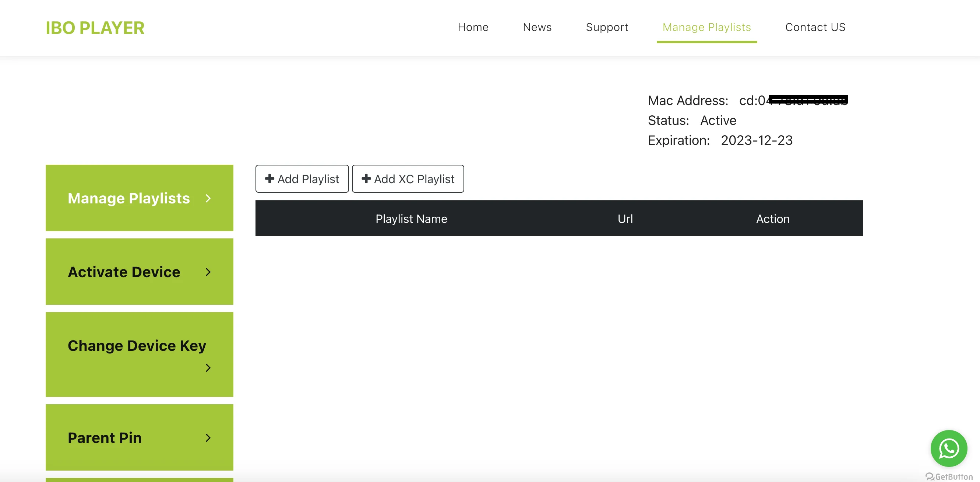Click the plus icon on Add XC Playlist
This screenshot has height=482, width=980.
pyautogui.click(x=366, y=179)
